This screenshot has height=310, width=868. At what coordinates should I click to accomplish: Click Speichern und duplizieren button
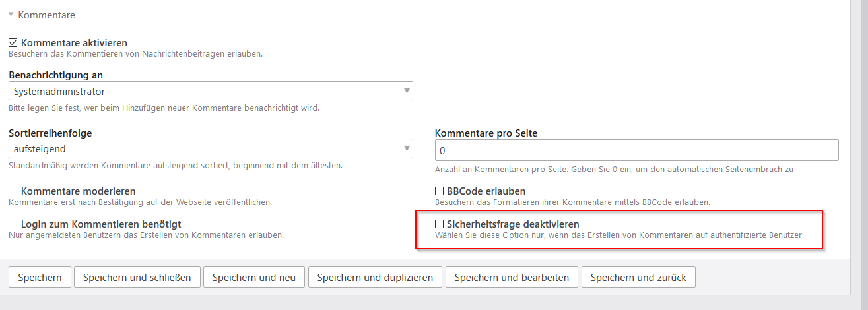click(375, 278)
